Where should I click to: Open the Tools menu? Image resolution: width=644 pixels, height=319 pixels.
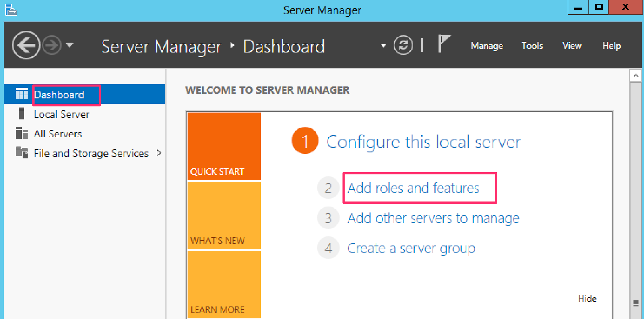pos(532,46)
